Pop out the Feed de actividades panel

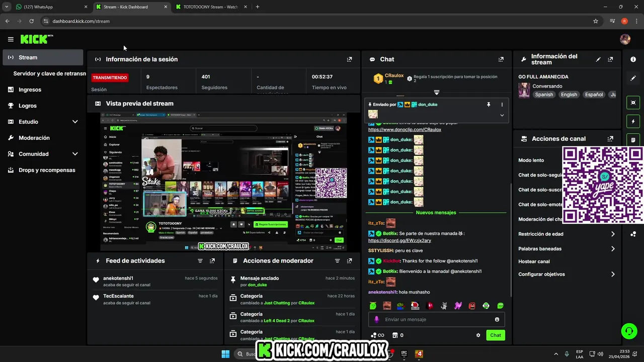click(212, 261)
